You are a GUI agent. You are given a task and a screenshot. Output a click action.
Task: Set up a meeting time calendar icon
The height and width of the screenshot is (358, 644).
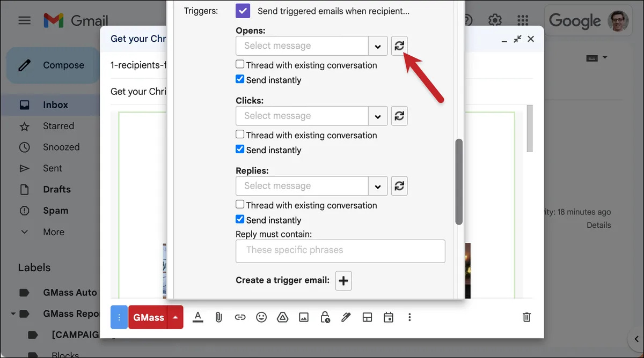(x=389, y=317)
